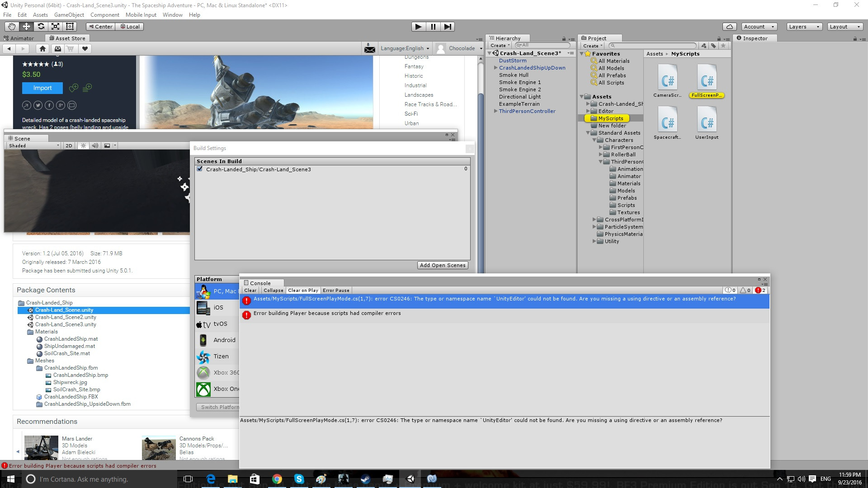The height and width of the screenshot is (488, 868).
Task: Open the Layers dropdown
Action: [x=804, y=27]
